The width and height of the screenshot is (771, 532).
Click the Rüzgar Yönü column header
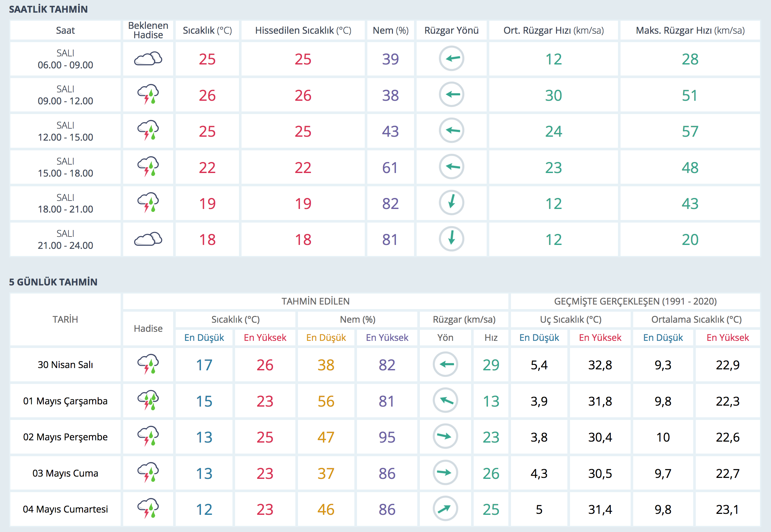[452, 30]
